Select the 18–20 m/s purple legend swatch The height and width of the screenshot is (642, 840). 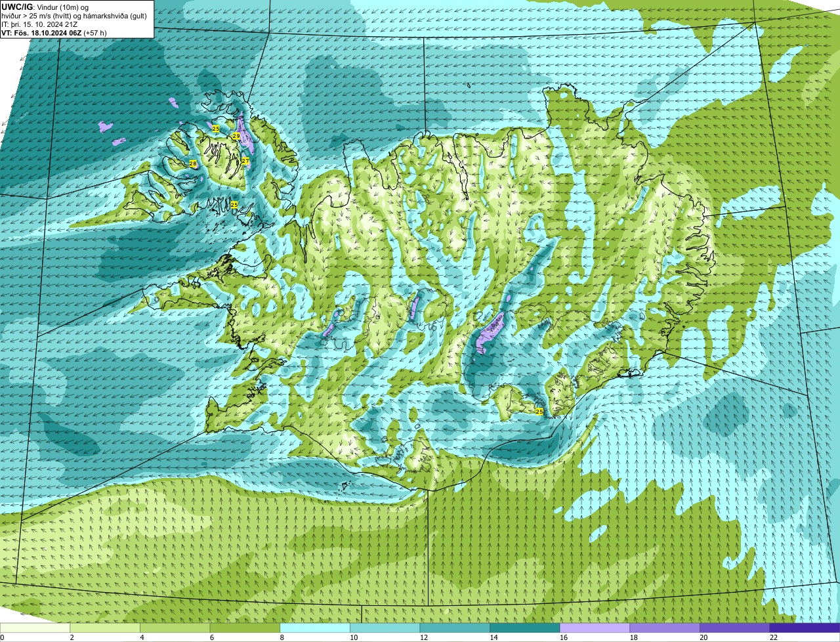point(665,628)
